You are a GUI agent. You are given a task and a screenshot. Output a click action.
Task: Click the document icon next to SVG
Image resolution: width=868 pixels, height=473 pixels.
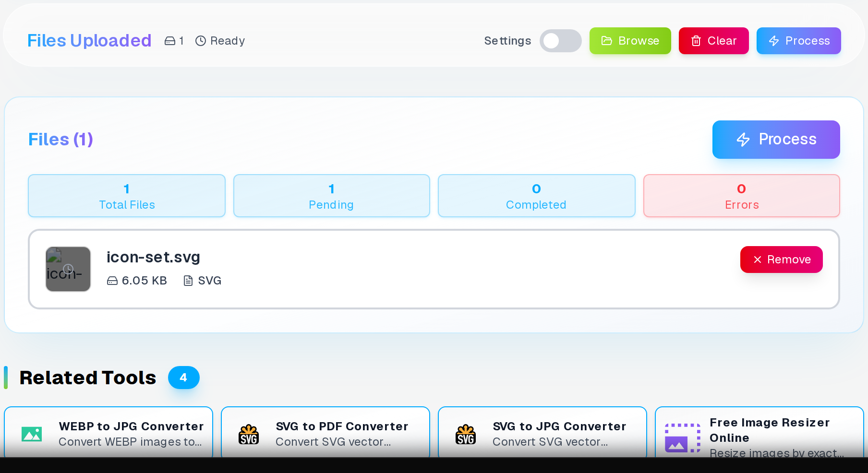tap(188, 281)
